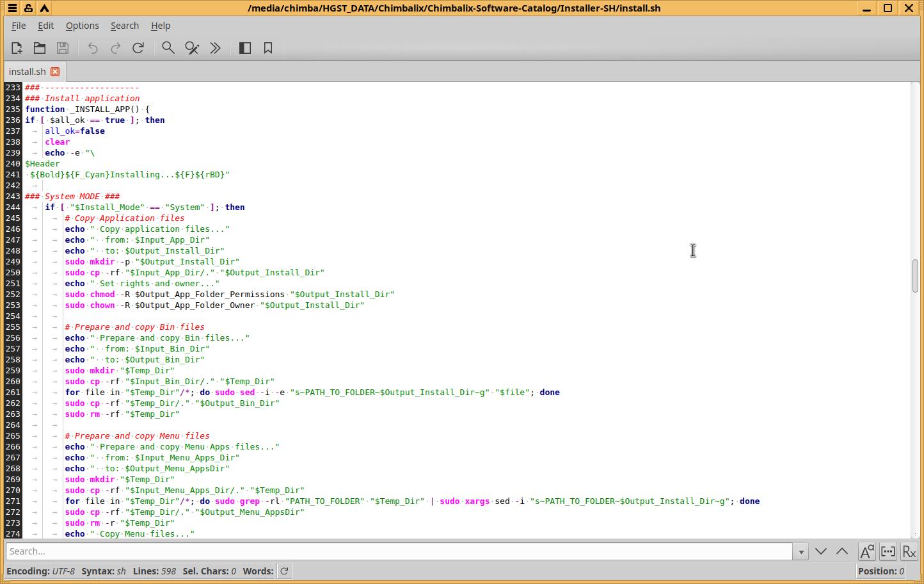
Task: Open the Replace tool in toolbar
Action: pos(192,48)
